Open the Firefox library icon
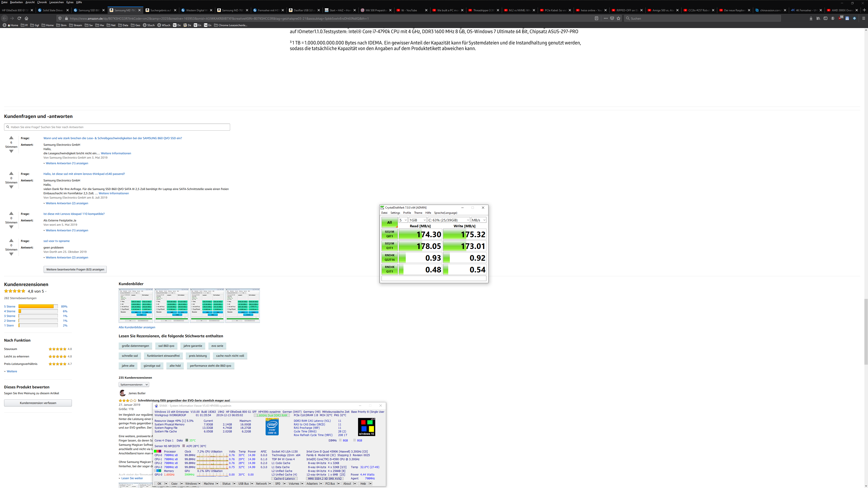868x488 pixels. 818,18
